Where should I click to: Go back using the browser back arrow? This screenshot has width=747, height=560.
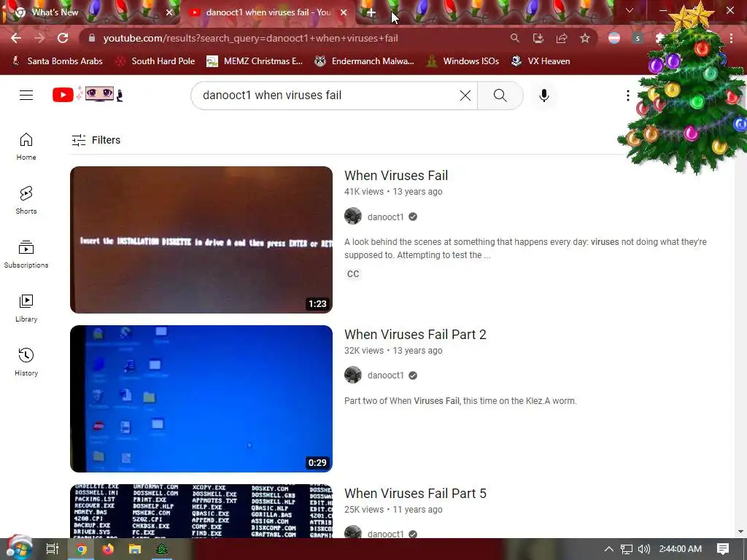coord(16,38)
